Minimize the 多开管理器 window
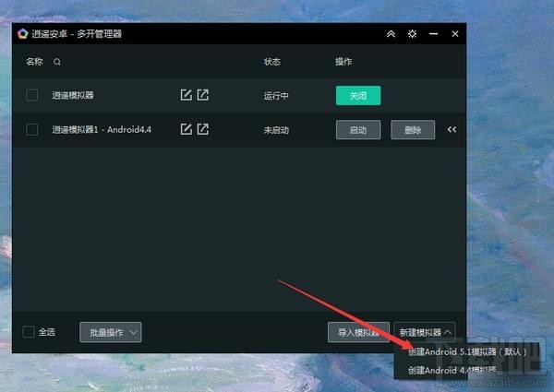Screen dimensions: 554x392 [x=434, y=34]
